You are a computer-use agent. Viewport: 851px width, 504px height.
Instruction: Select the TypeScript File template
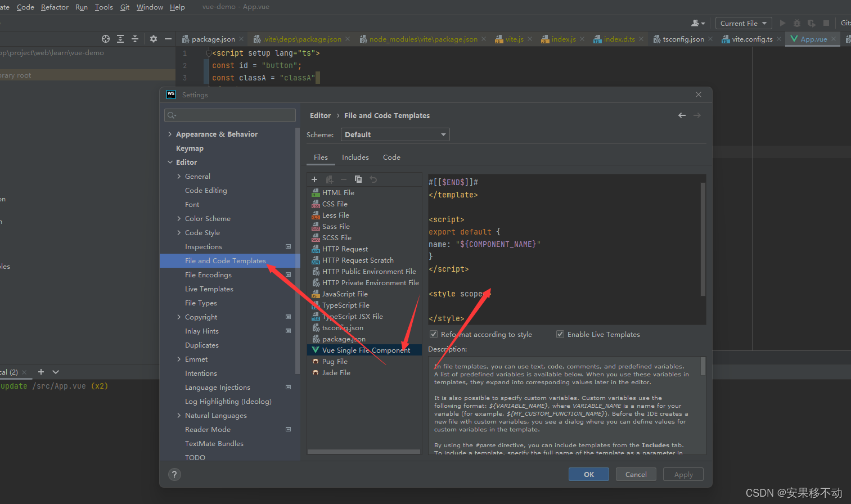[364, 305]
